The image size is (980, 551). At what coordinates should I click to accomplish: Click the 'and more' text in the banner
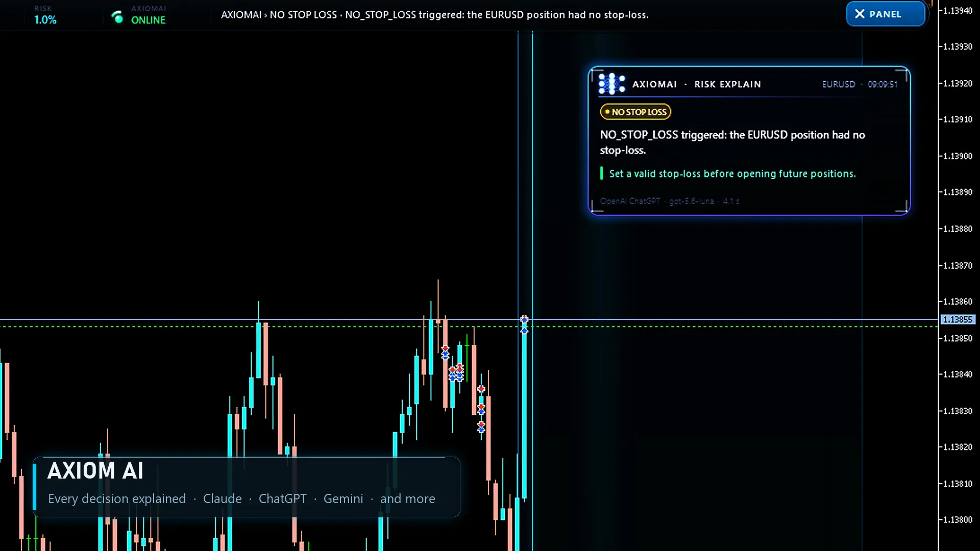pyautogui.click(x=408, y=498)
